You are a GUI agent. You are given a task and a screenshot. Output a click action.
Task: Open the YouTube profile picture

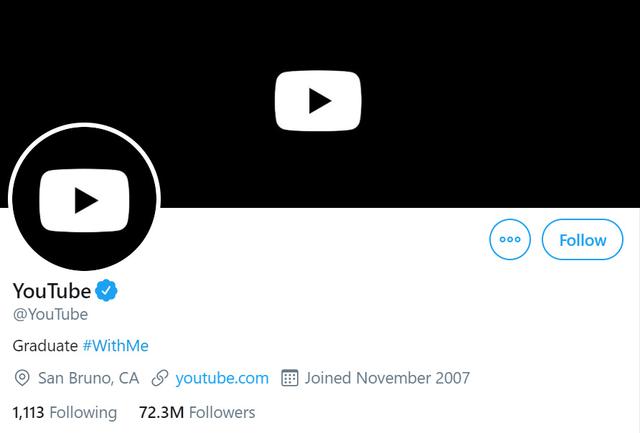[84, 198]
